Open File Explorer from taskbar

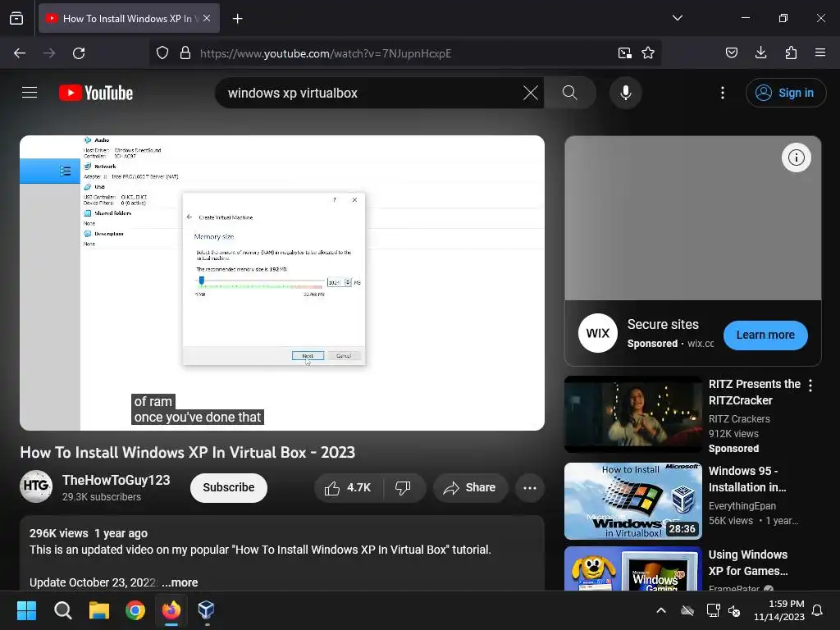[x=99, y=610]
